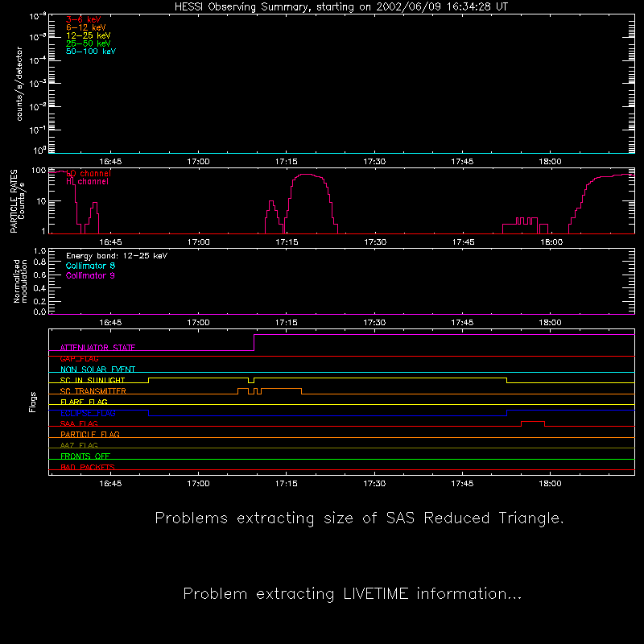
Task: Click the 17:00 tick under the Flags panel
Action: pyautogui.click(x=198, y=484)
